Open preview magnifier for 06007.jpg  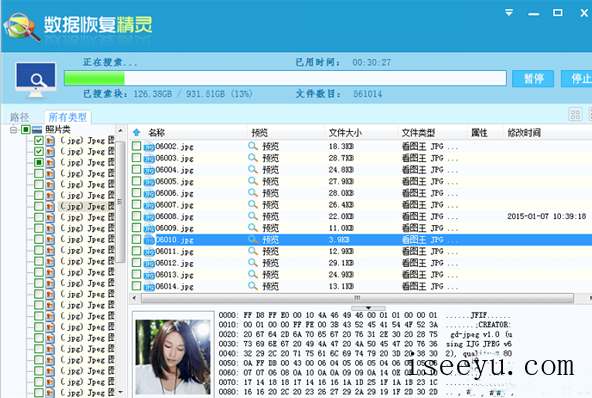[253, 204]
